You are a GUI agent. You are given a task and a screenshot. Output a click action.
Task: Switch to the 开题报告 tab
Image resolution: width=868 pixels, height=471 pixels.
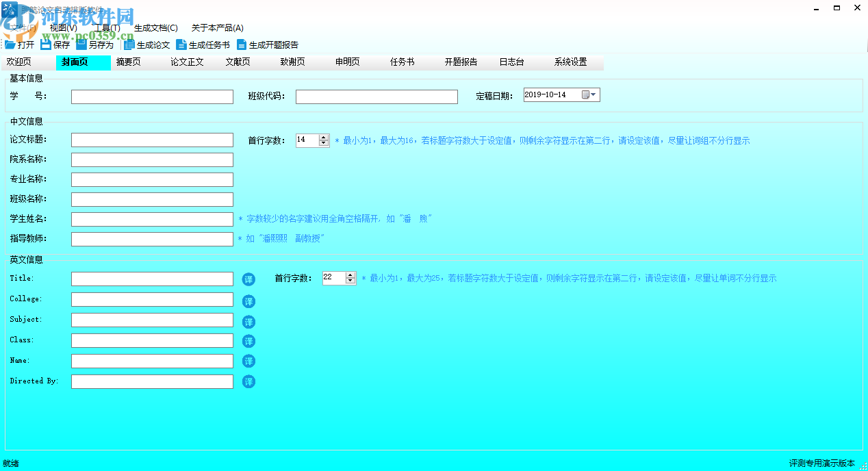tap(466, 62)
